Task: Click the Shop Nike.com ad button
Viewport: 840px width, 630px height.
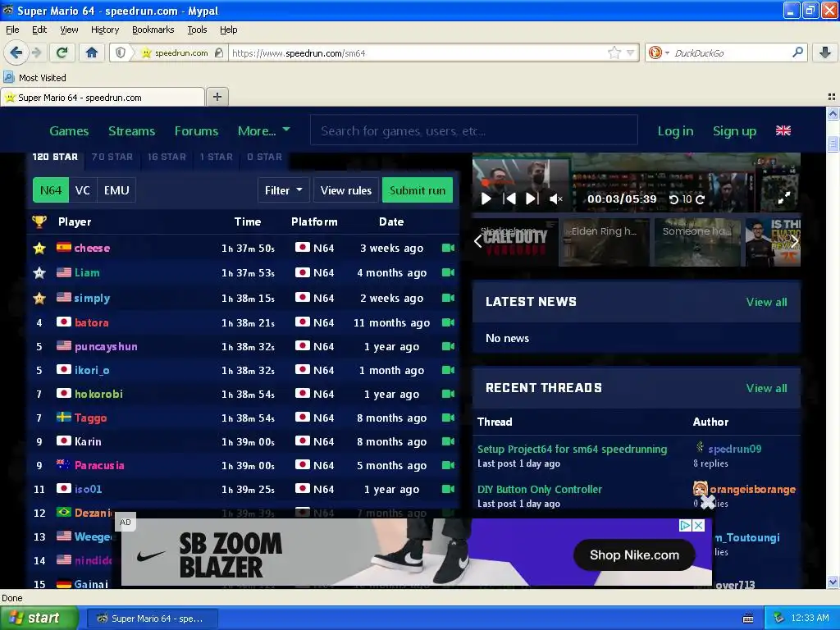Action: coord(634,555)
